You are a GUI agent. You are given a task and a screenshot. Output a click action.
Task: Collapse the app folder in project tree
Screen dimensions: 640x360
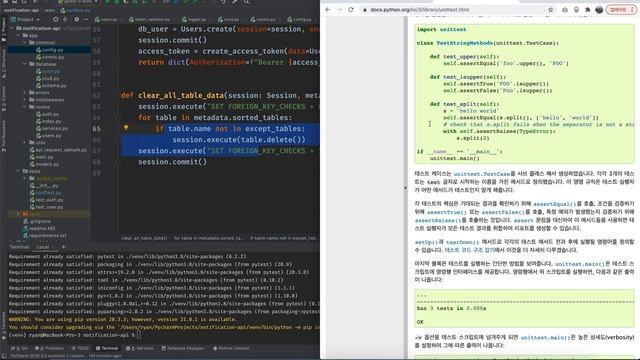tap(18, 36)
